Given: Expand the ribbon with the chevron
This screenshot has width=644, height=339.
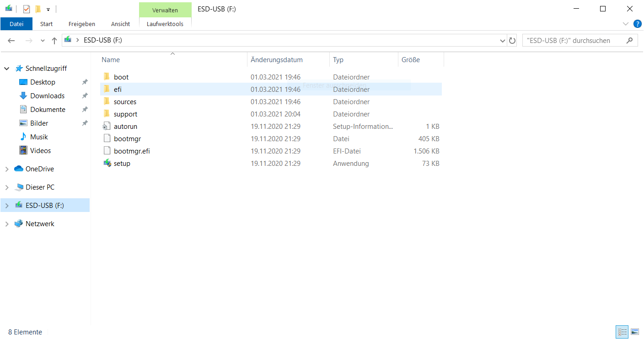Looking at the screenshot, I should click(626, 24).
